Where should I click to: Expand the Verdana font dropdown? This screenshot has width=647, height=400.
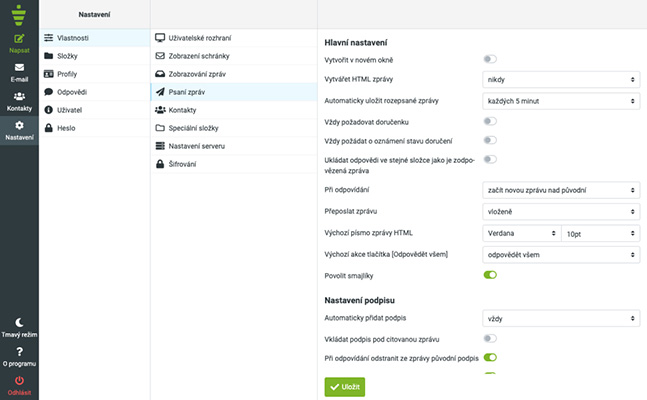(x=520, y=233)
